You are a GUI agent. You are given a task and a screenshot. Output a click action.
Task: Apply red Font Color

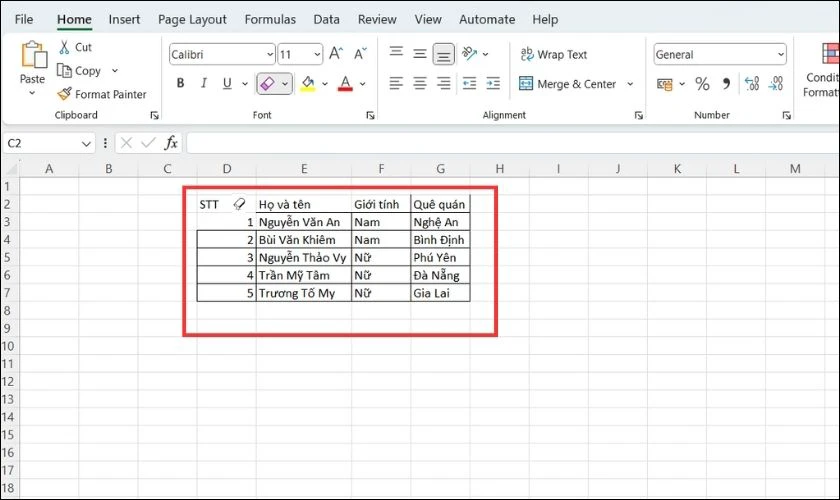(x=346, y=84)
